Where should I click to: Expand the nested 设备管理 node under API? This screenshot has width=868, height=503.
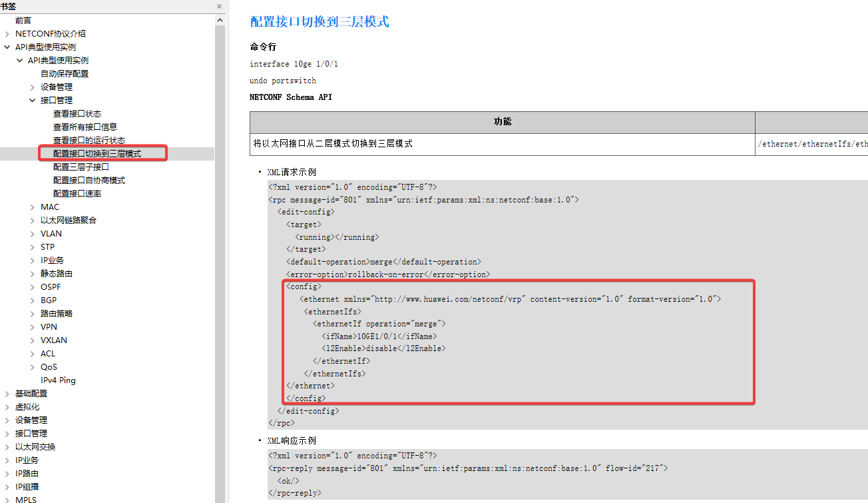tap(32, 87)
